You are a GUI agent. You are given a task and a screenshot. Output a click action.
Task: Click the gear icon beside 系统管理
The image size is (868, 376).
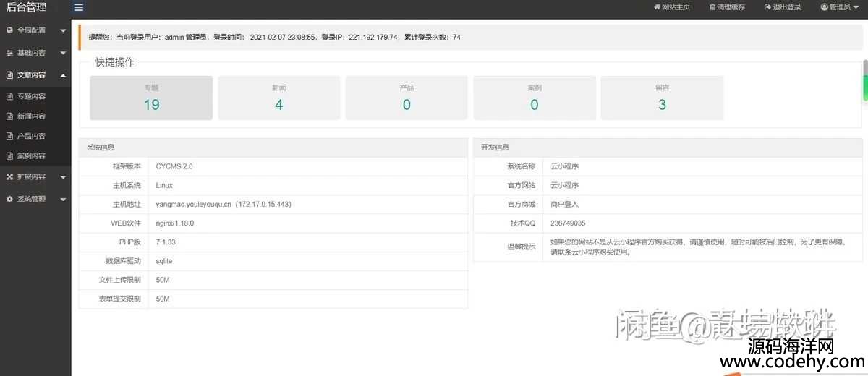9,199
